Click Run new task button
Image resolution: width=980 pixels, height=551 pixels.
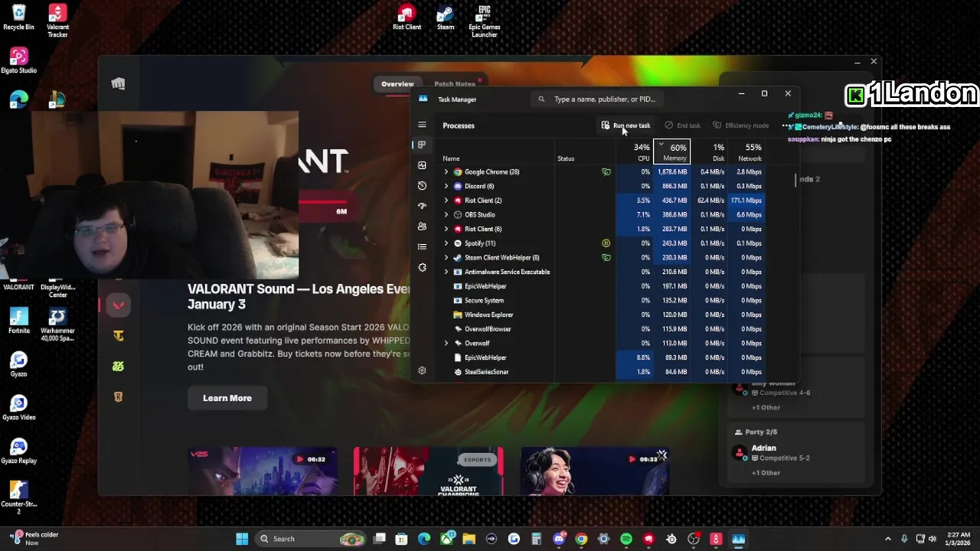point(626,126)
